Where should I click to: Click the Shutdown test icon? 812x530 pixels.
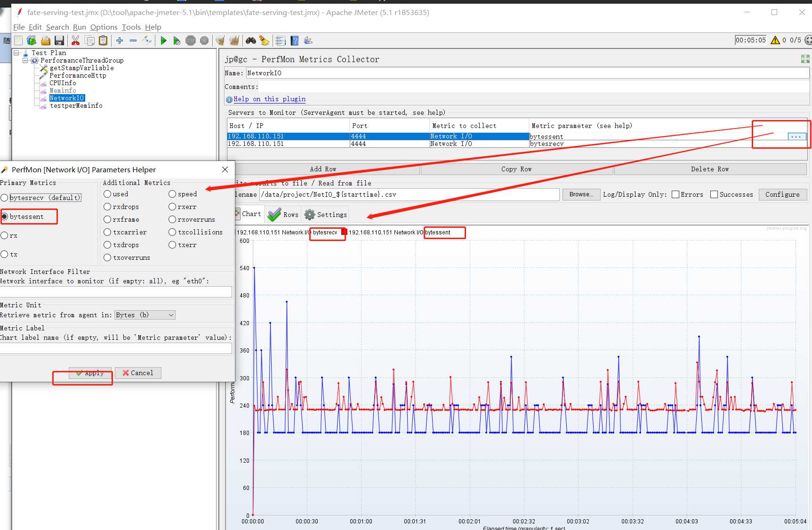point(204,40)
